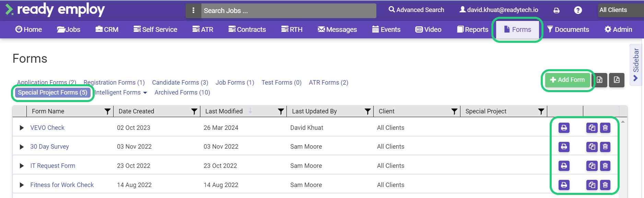Open the RTH menu
This screenshot has height=198, width=644.
tap(292, 29)
